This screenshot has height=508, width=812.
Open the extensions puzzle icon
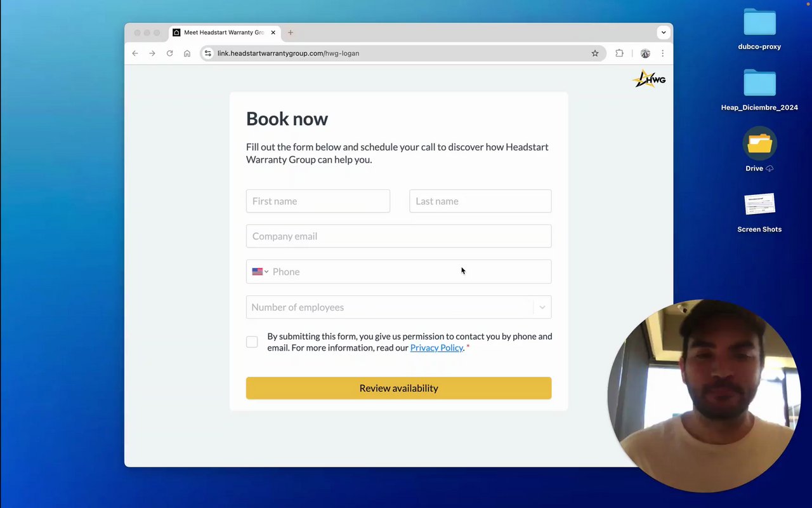tap(619, 53)
